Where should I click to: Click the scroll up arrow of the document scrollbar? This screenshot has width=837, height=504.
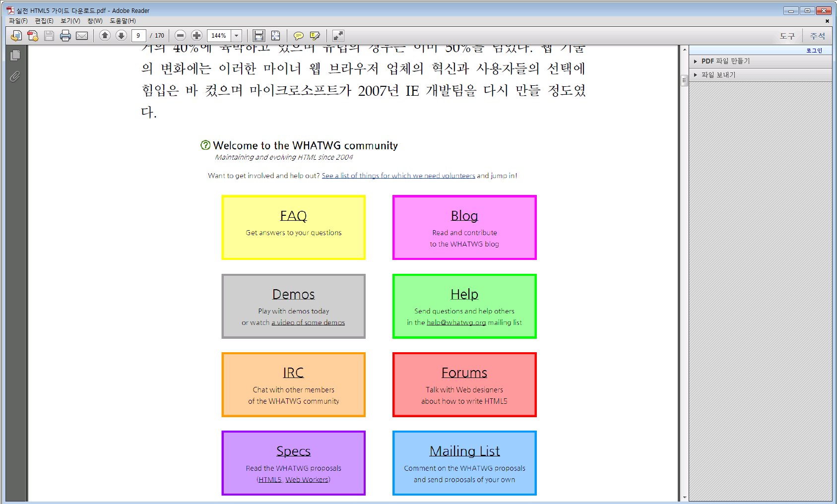pos(685,50)
